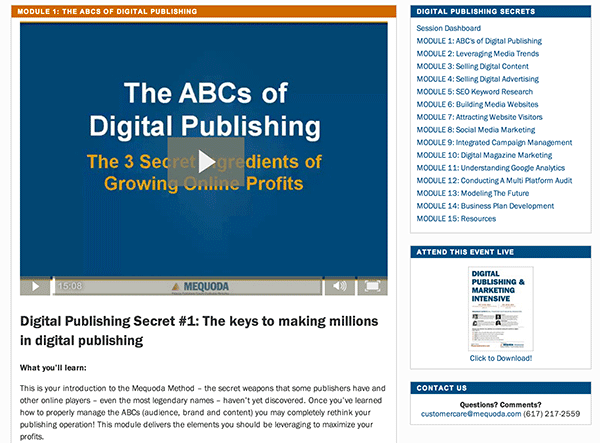Click the phone number (617) 217-2559
This screenshot has height=443, width=600.
[552, 414]
